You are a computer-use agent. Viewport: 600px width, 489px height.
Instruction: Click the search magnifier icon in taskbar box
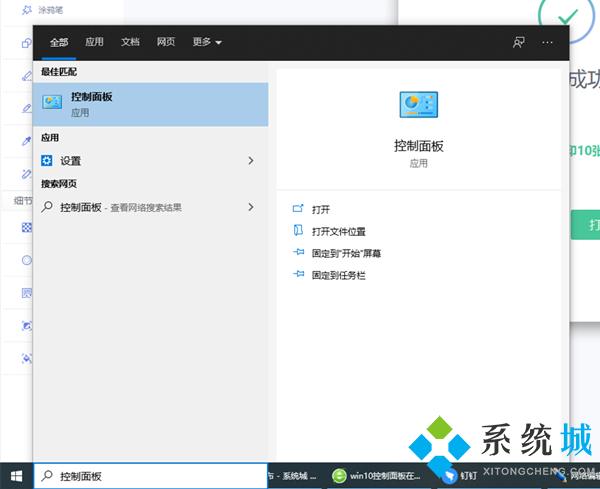[47, 476]
